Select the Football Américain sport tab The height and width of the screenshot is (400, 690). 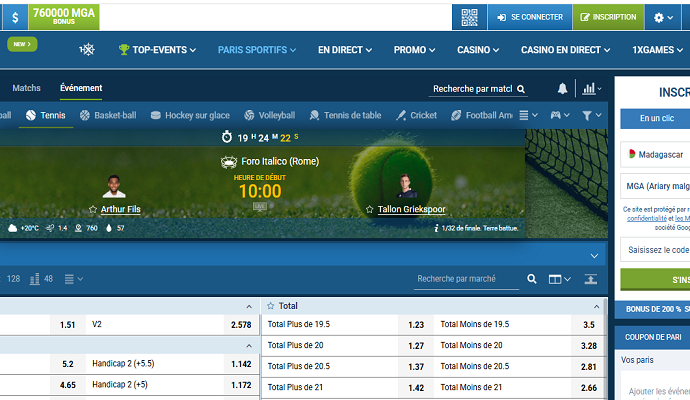(482, 115)
